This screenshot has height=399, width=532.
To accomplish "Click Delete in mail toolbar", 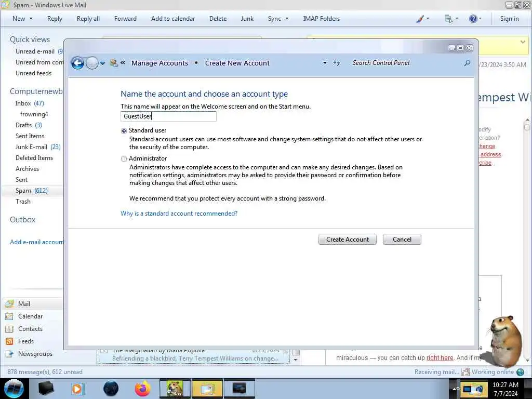I will pos(218,19).
